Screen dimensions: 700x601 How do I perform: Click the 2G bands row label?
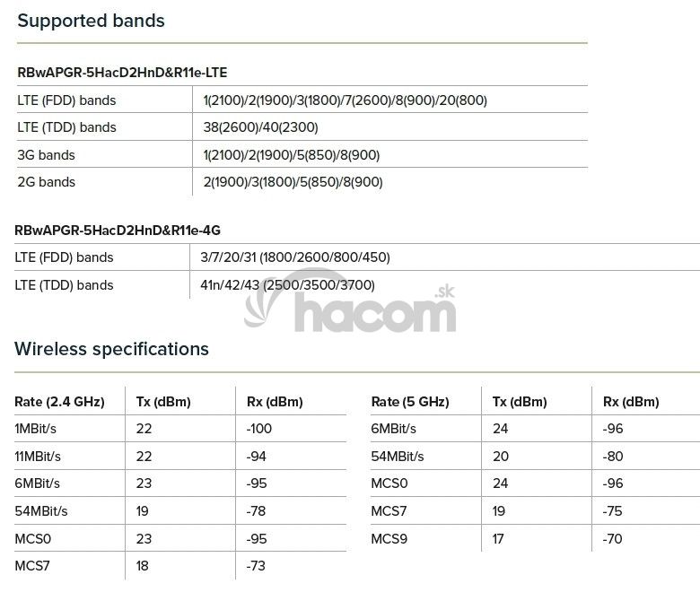[47, 182]
